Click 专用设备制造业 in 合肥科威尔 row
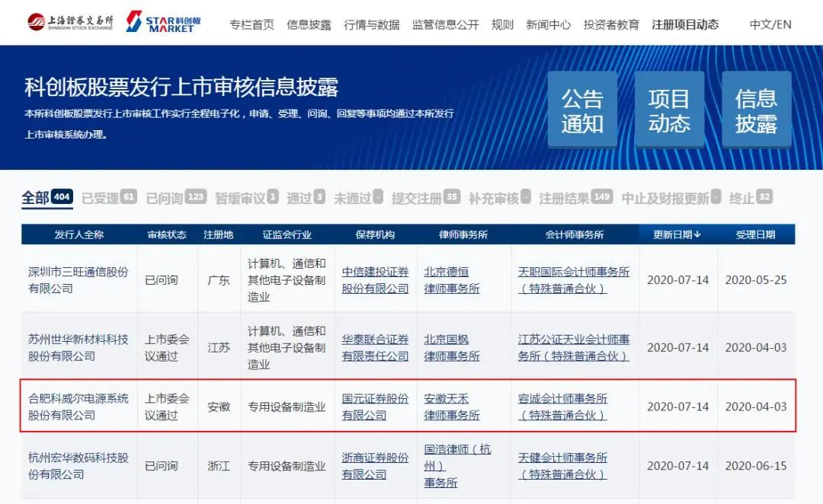The width and height of the screenshot is (823, 504). tap(287, 407)
